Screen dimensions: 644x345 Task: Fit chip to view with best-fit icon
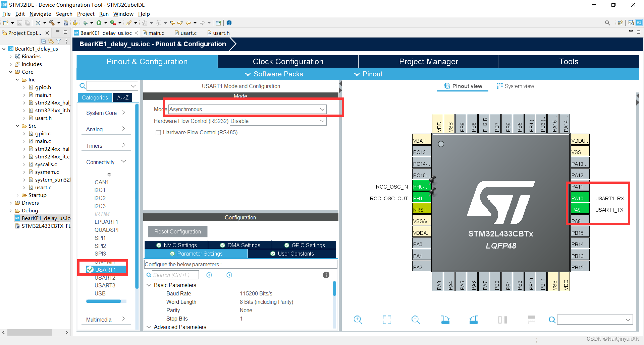tap(387, 320)
